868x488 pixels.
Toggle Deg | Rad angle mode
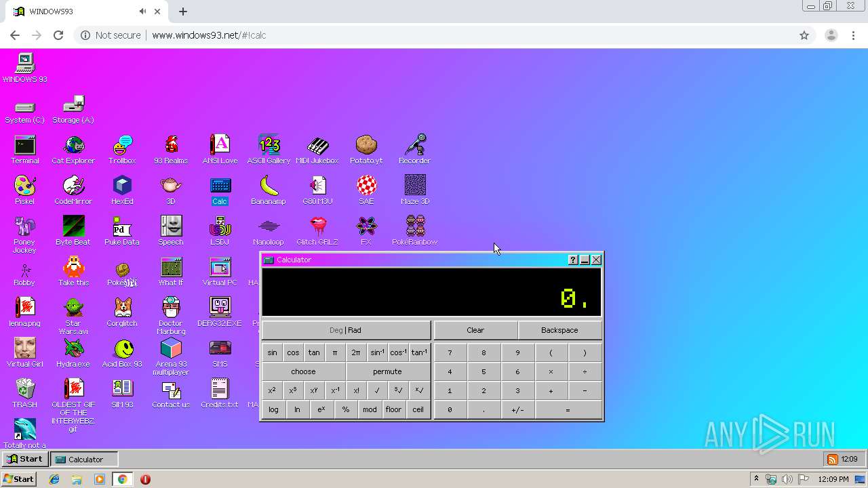346,330
